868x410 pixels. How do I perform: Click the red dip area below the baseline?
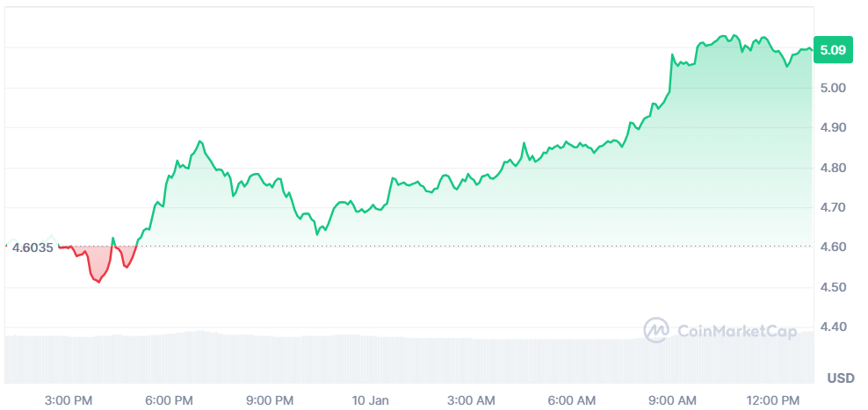point(98,264)
